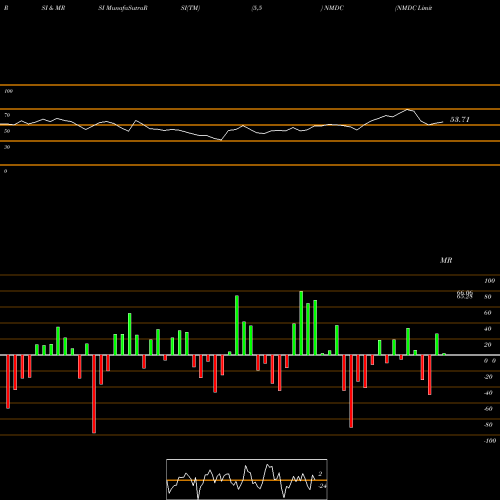Click the MR axis label 60
Screen dimensions: 500x500
point(488,313)
